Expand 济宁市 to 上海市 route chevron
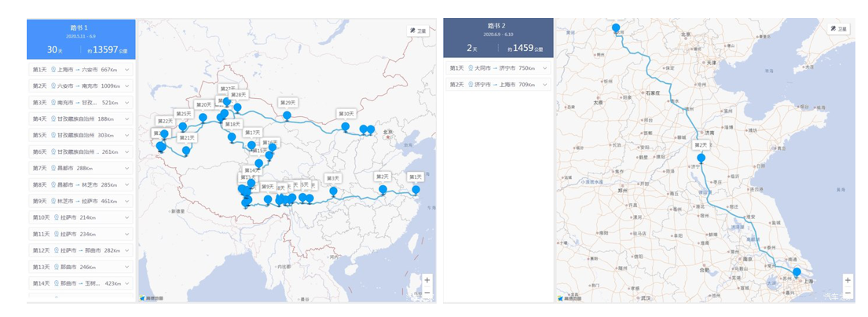 545,85
